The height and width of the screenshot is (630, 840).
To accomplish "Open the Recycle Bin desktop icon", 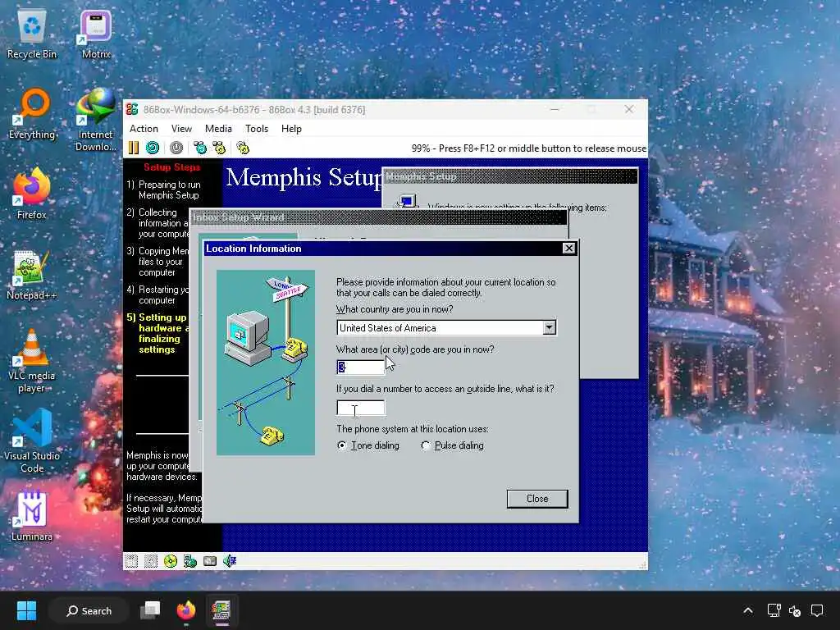I will (32, 34).
